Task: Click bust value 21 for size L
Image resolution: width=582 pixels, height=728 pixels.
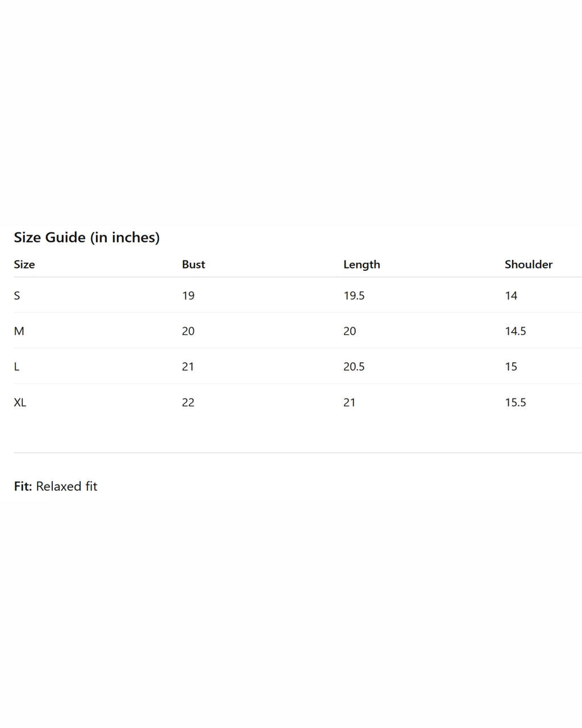Action: coord(188,367)
